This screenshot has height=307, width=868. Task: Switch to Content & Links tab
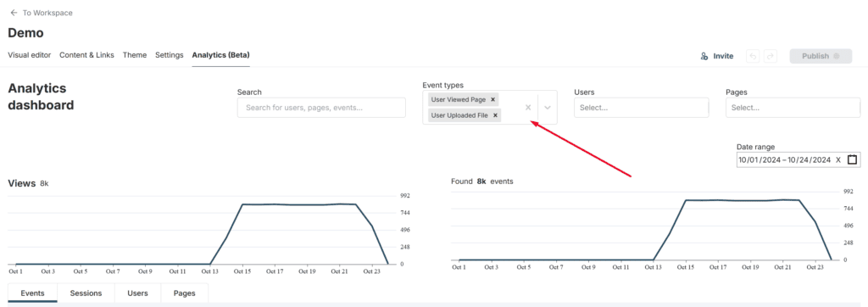(87, 55)
